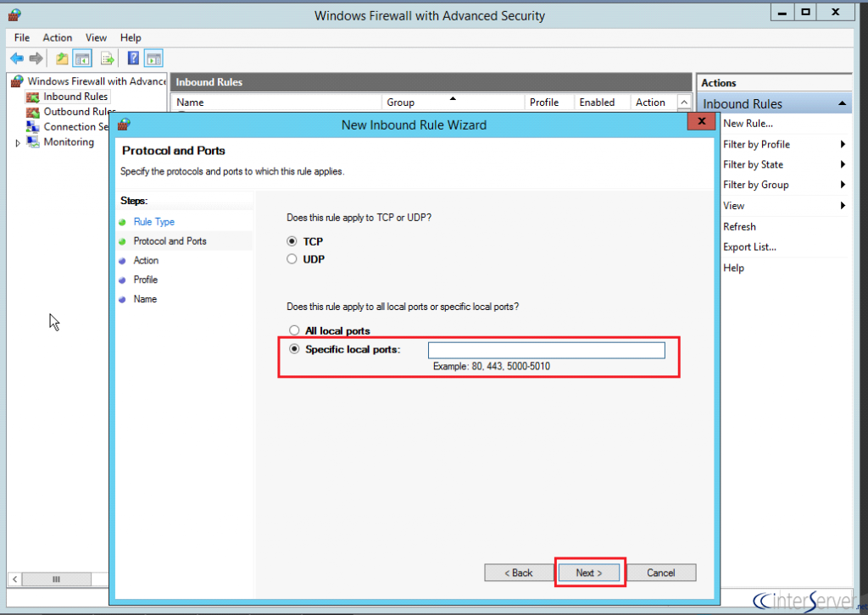This screenshot has height=615, width=868.
Task: Sort rules by the Name column header
Action: coord(277,102)
